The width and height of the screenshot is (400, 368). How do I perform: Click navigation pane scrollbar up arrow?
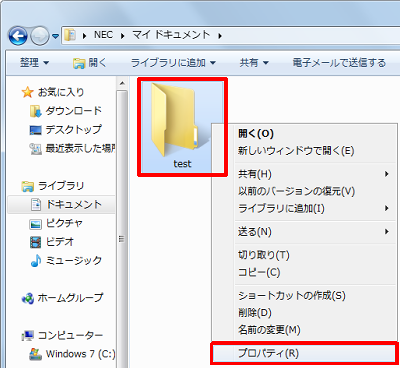(x=122, y=83)
